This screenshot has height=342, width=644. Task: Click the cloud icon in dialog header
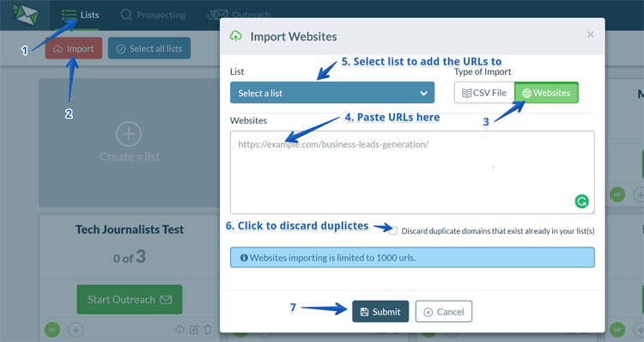tap(236, 36)
